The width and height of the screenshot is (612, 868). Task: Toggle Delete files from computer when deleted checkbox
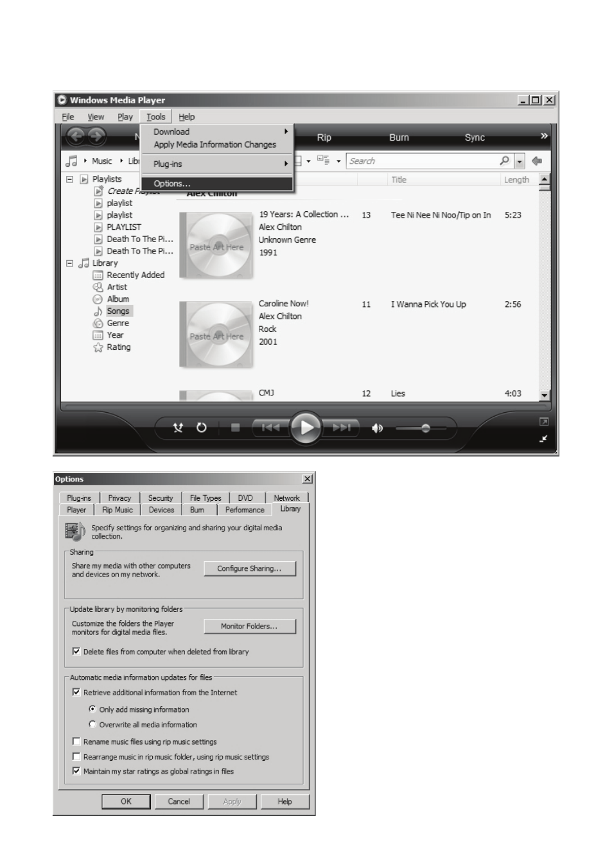[x=76, y=651]
